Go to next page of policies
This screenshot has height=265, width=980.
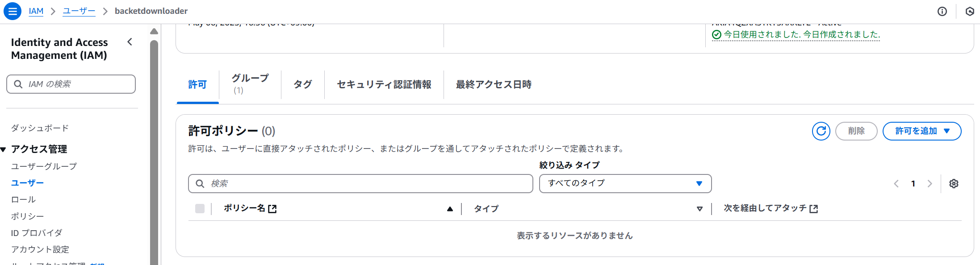pos(930,184)
